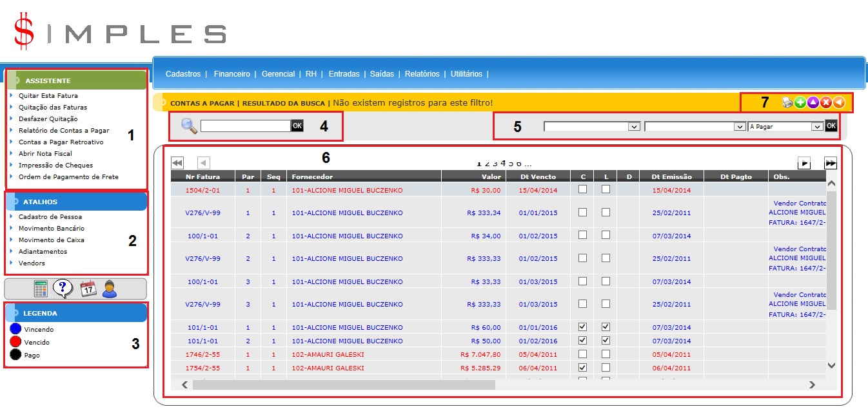Click the orange back arrow icon
The image size is (868, 409).
pyautogui.click(x=838, y=102)
